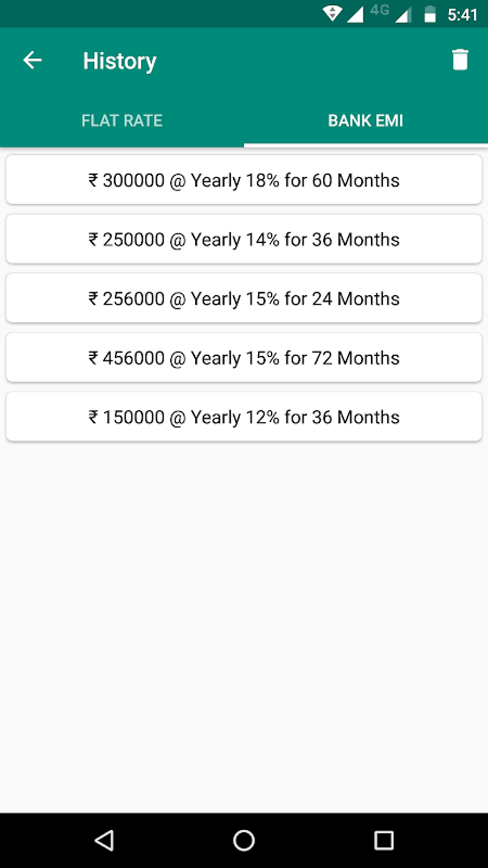Delete history with trash icon
The image size is (488, 868).
[460, 60]
